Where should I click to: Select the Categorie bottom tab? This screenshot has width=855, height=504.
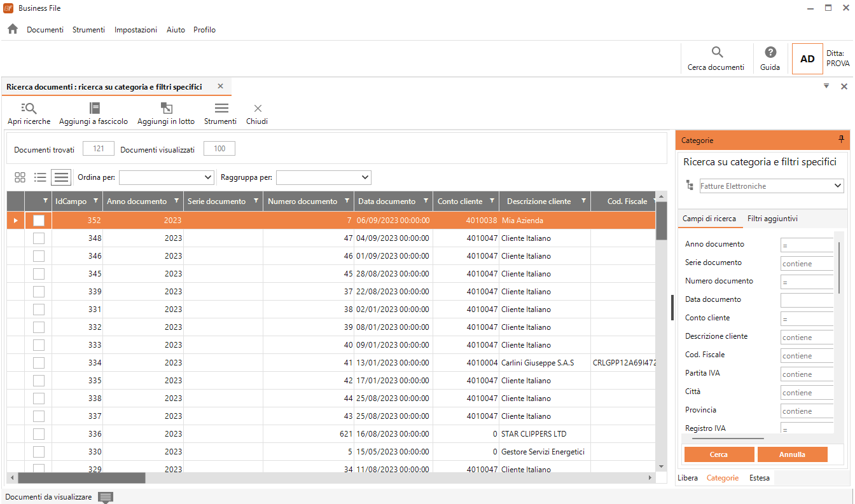click(x=723, y=478)
